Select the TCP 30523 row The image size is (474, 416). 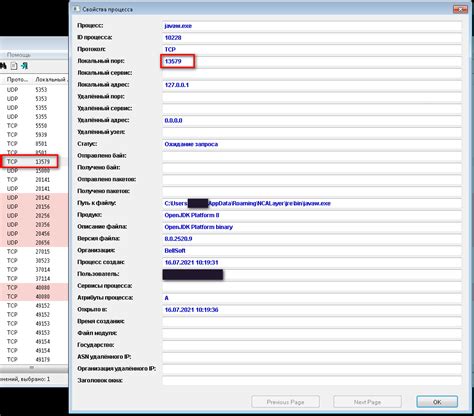click(34, 261)
